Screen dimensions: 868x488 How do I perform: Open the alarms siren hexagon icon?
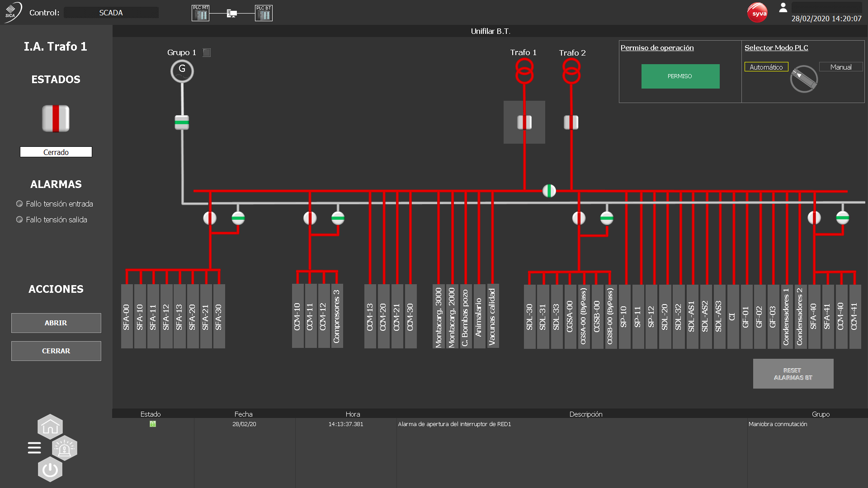click(65, 448)
